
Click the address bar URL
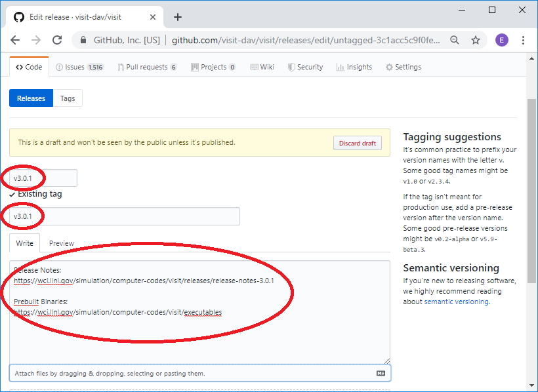coord(306,40)
